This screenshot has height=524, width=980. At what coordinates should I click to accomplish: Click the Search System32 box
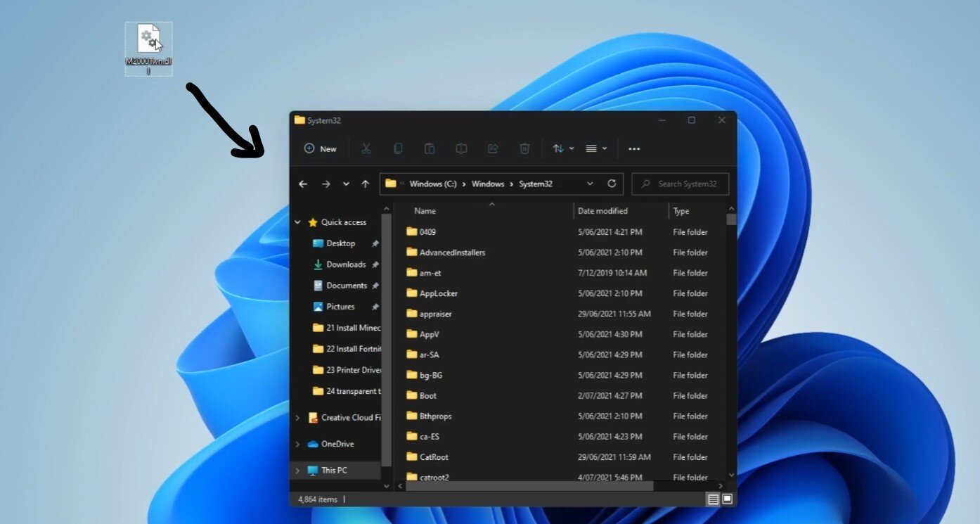(x=681, y=184)
